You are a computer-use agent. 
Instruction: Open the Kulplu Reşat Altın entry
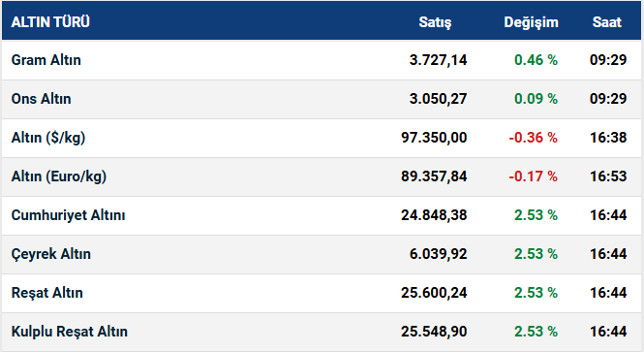pos(70,332)
